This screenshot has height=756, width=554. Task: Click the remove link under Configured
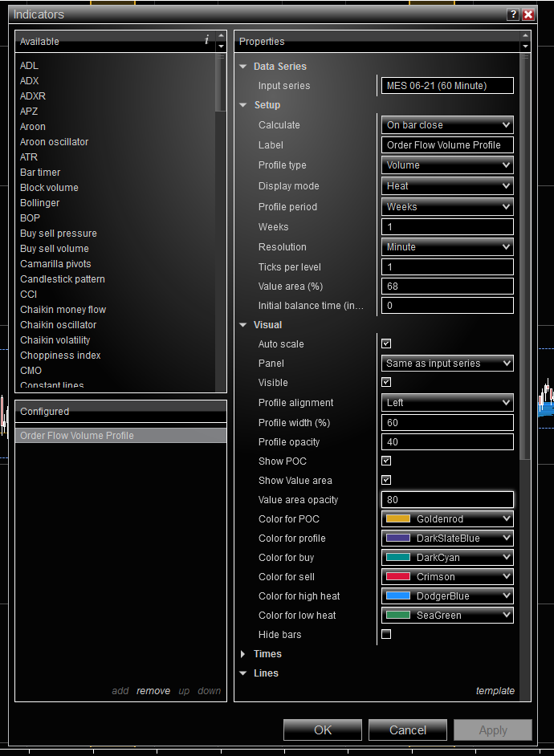coord(153,691)
